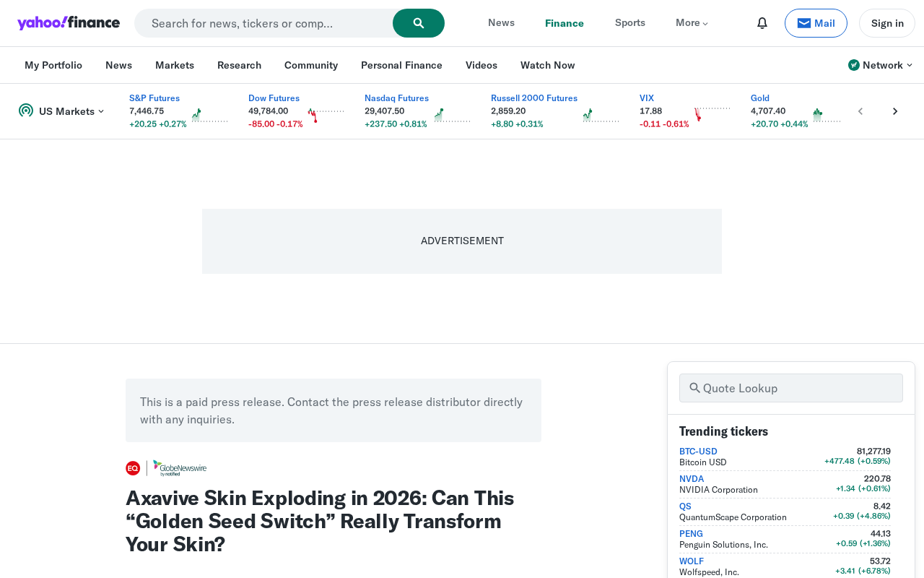Expand the US Markets dropdown

pyautogui.click(x=62, y=111)
